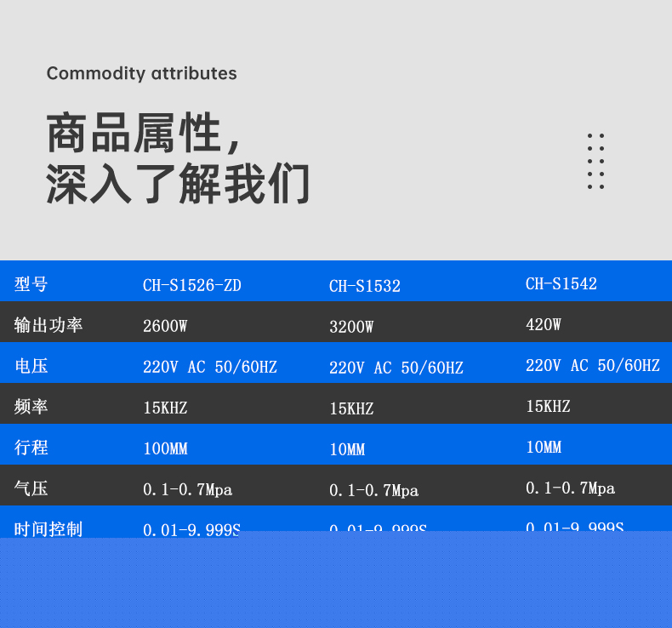Select model CH-S1532 cell

pyautogui.click(x=365, y=287)
